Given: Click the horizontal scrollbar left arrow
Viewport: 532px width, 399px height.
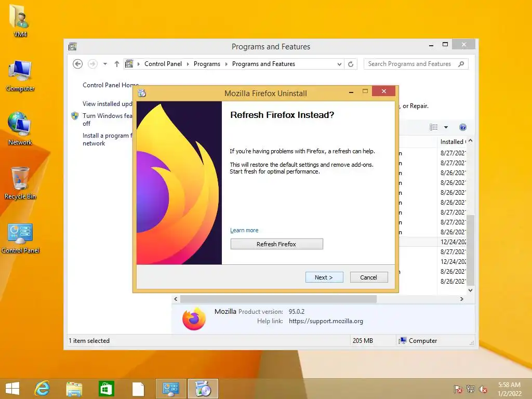Looking at the screenshot, I should [x=176, y=299].
